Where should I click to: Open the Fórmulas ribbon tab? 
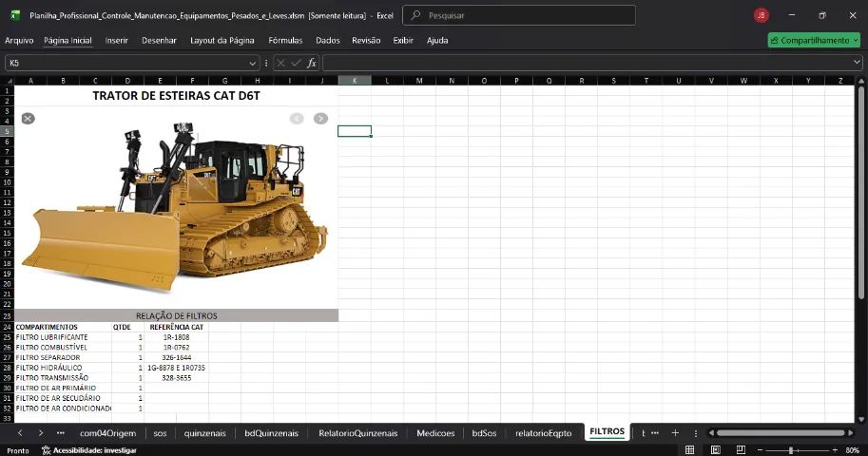click(x=285, y=40)
